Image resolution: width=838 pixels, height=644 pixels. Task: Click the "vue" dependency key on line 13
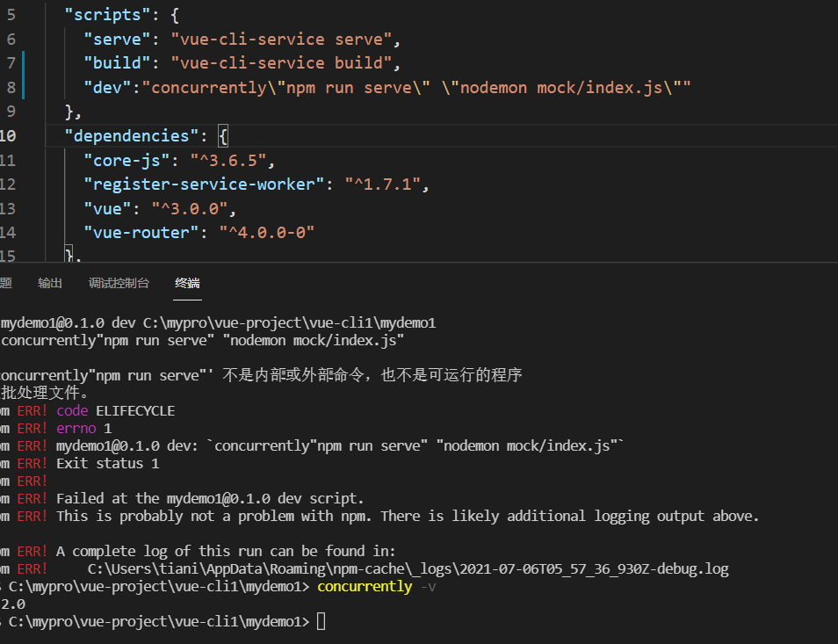(x=107, y=208)
